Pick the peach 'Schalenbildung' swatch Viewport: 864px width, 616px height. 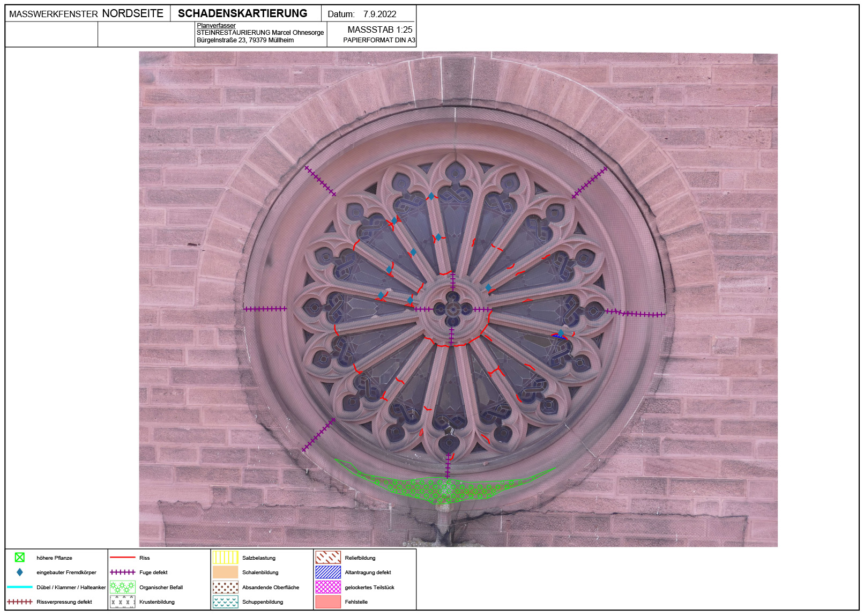pos(225,572)
